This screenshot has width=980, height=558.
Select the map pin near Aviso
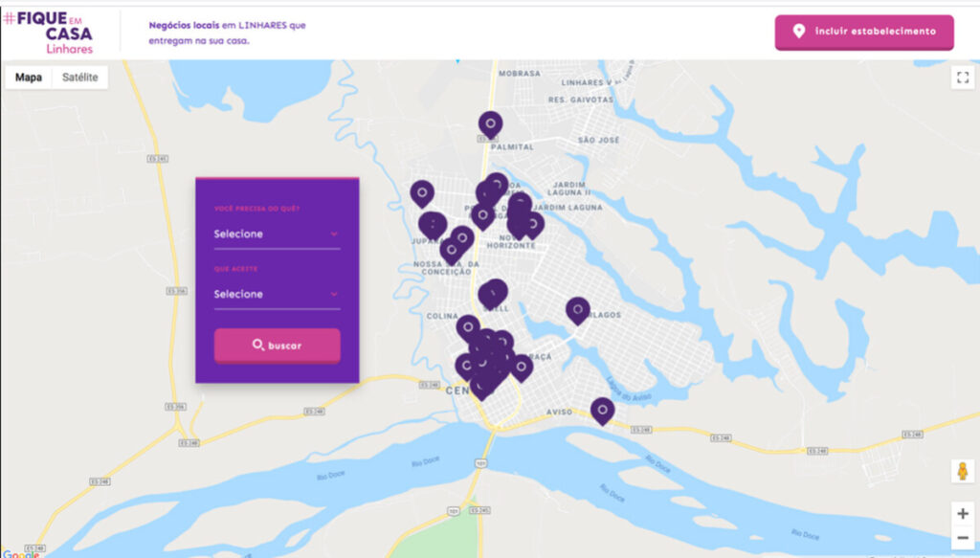pos(603,412)
